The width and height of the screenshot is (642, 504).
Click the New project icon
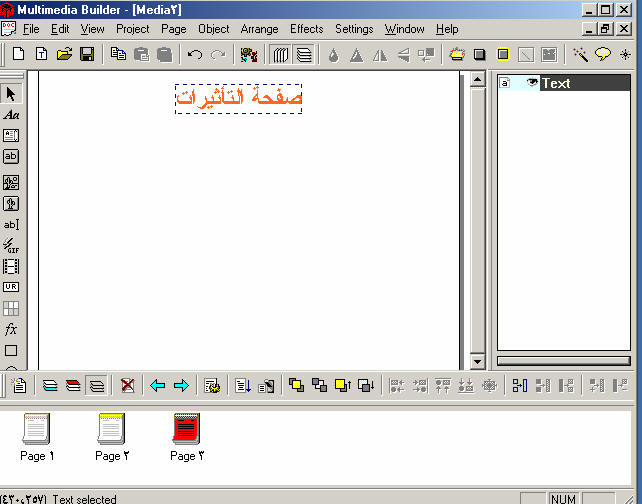(18, 54)
